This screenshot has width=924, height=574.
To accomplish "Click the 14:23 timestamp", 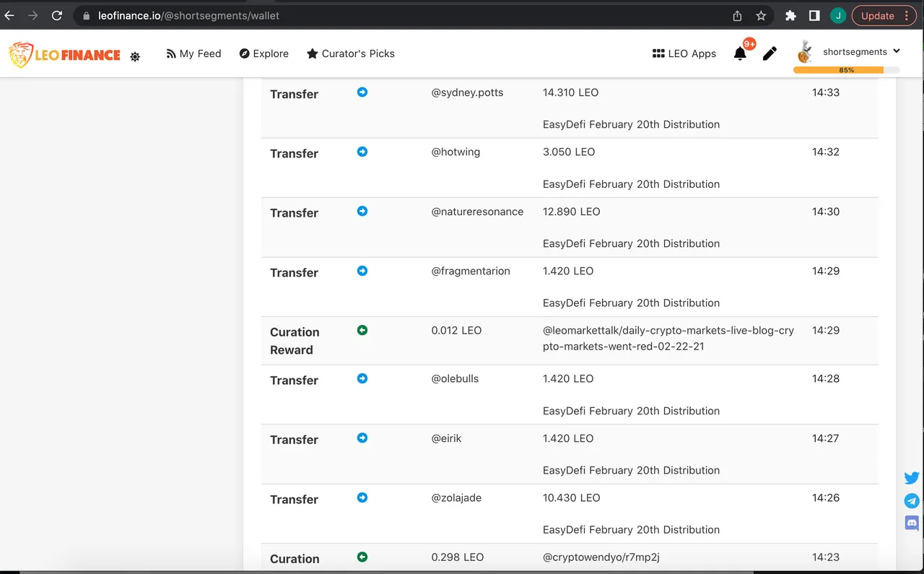I will click(x=826, y=557).
